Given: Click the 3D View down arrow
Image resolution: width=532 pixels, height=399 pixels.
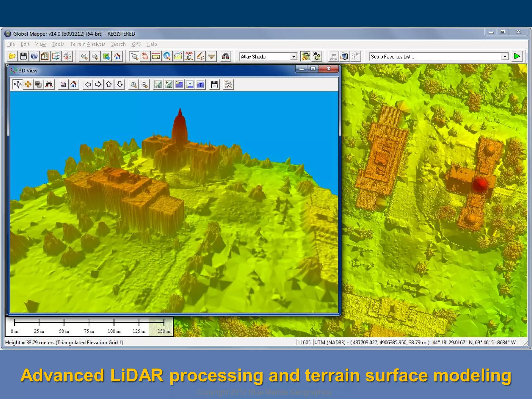Looking at the screenshot, I should coord(119,84).
